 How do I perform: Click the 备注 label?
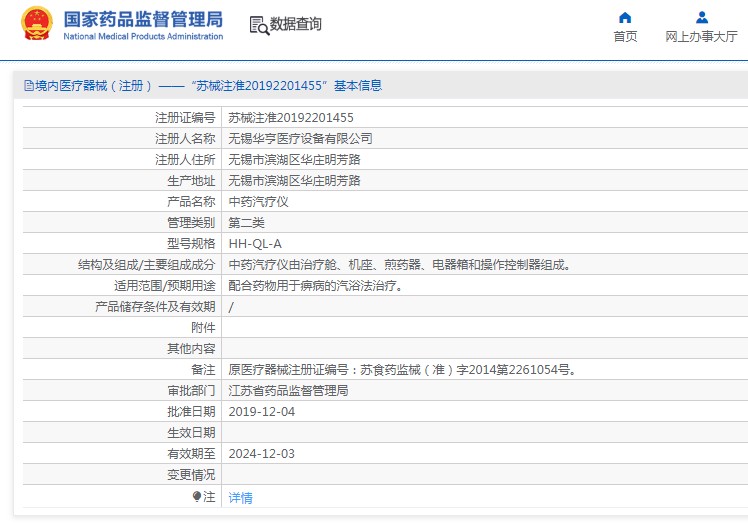coord(203,369)
